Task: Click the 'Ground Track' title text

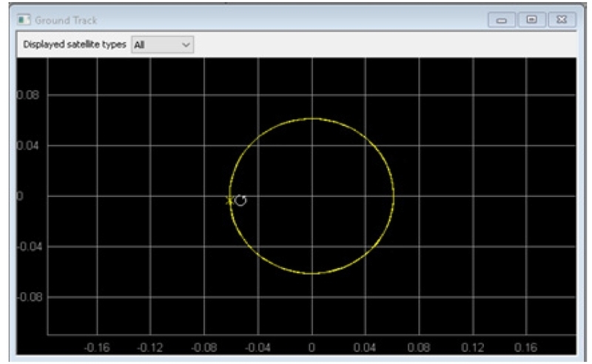Action: [x=66, y=21]
